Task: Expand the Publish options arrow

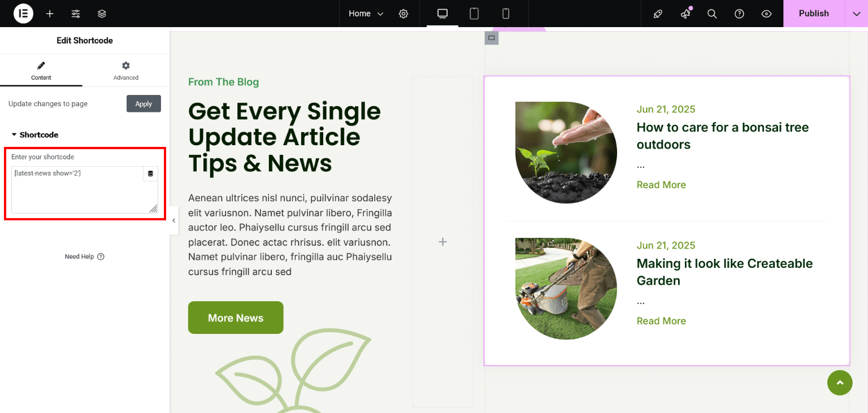Action: pyautogui.click(x=856, y=14)
